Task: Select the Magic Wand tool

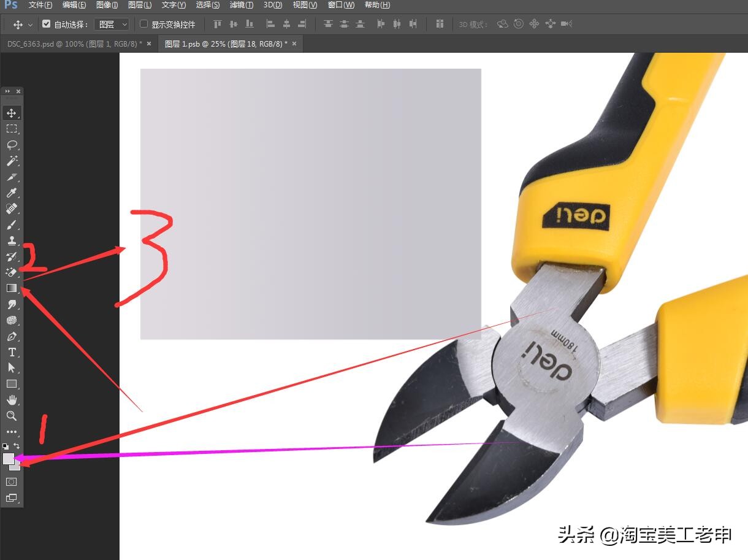Action: (12, 161)
